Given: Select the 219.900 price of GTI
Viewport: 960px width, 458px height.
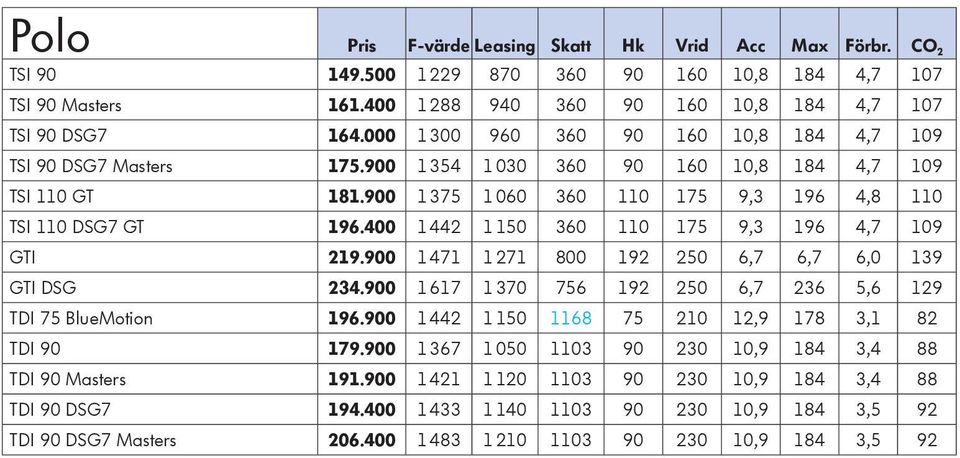Looking at the screenshot, I should (x=362, y=257).
